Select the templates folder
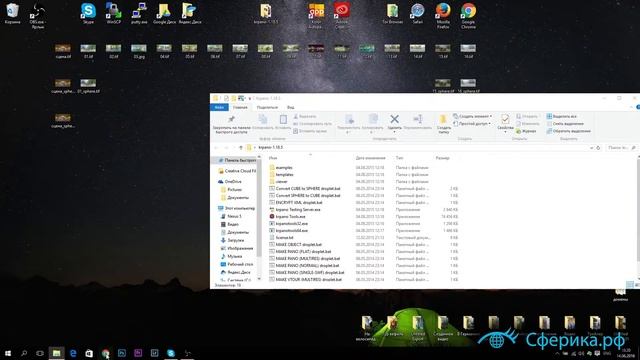This screenshot has width=640, height=360. [x=281, y=174]
